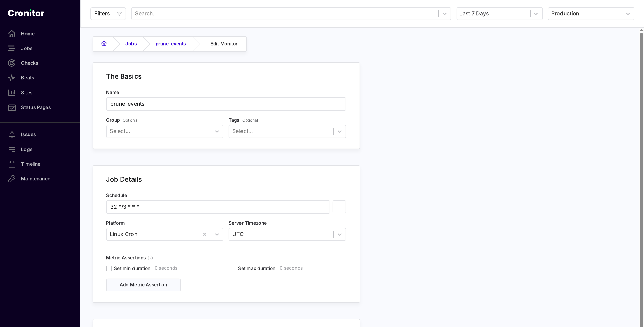
Task: Click the Status Pages icon in sidebar
Action: (12, 107)
